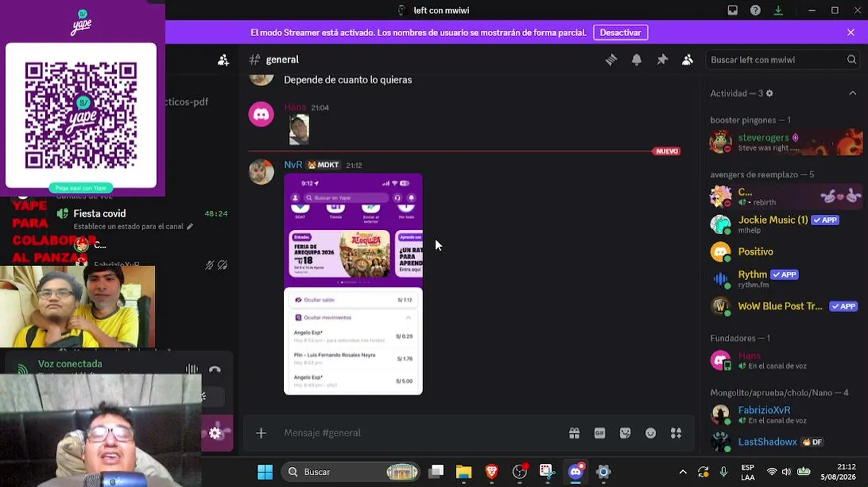
Task: Open Brave browser from taskbar
Action: point(491,471)
